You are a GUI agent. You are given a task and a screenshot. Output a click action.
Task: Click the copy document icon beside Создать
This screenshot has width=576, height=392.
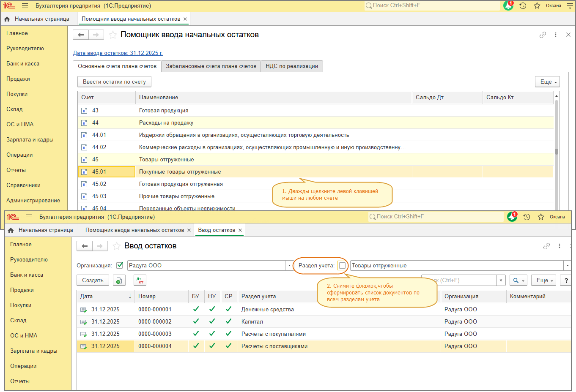(119, 280)
